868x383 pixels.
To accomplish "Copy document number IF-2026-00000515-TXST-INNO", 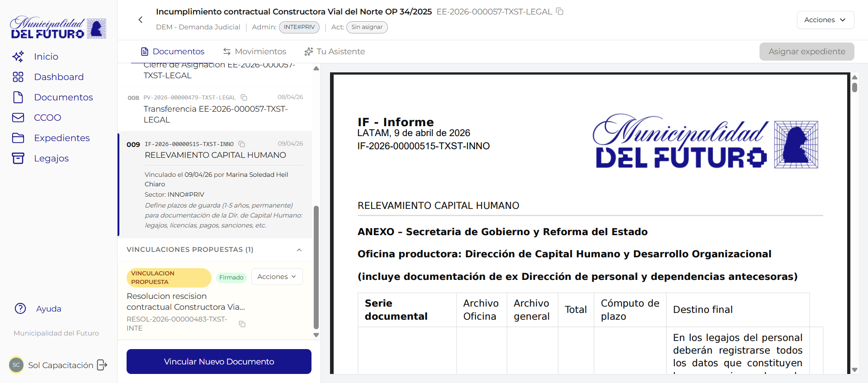I will pyautogui.click(x=242, y=144).
